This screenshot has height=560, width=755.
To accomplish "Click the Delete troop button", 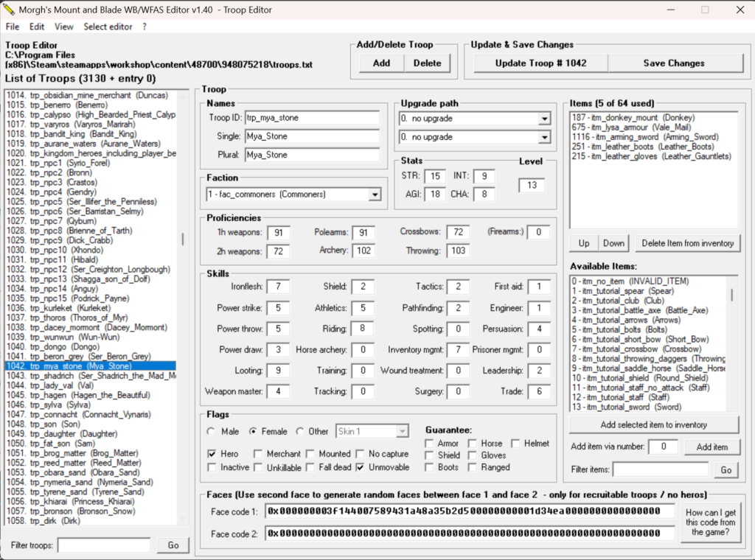I will click(427, 63).
